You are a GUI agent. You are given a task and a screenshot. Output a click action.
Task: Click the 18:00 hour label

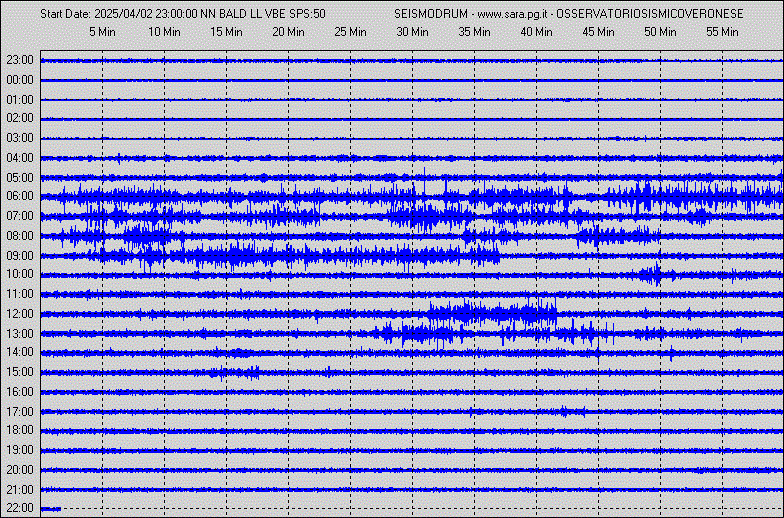click(20, 430)
